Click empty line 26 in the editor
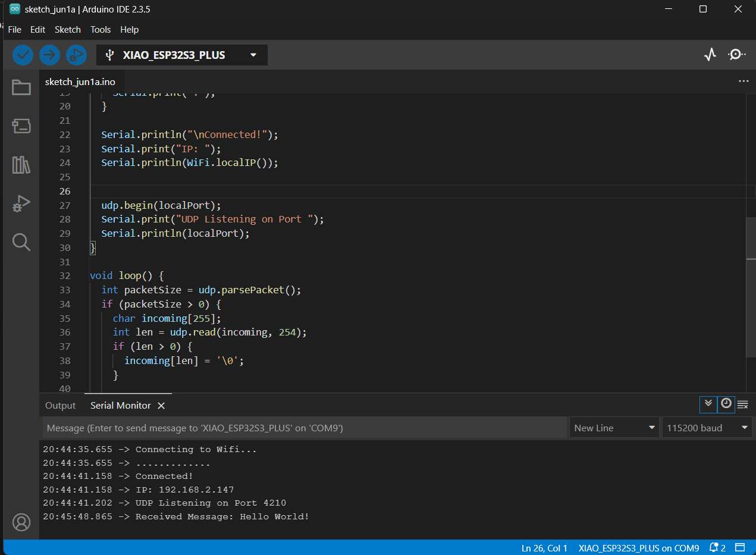This screenshot has height=555, width=756. tap(416, 191)
